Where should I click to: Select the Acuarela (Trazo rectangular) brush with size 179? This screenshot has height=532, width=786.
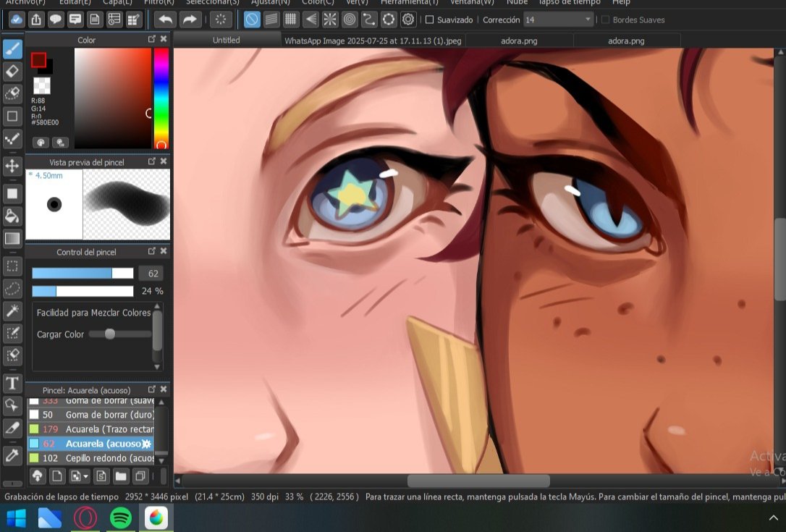click(x=90, y=429)
